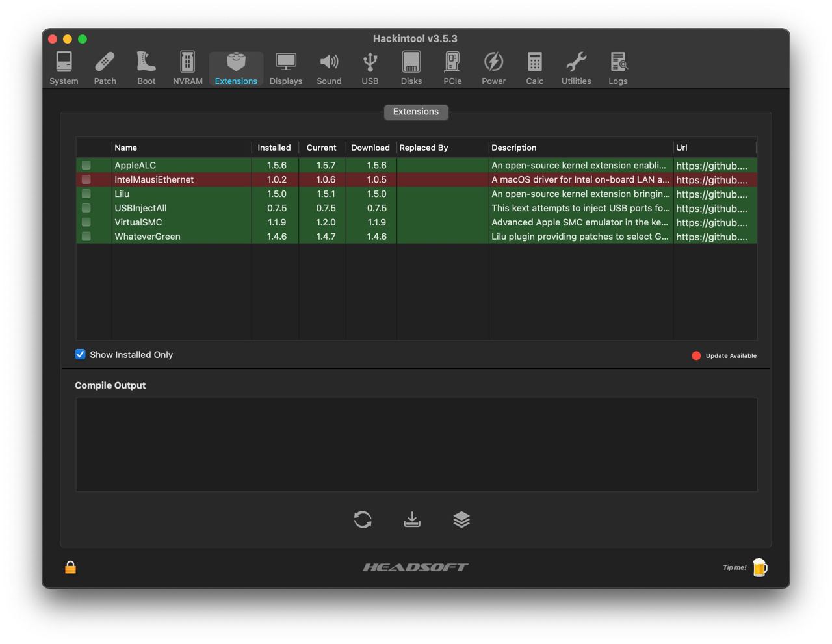Click the Headsoft logo
Screen dimensions: 832x644
[x=416, y=567]
